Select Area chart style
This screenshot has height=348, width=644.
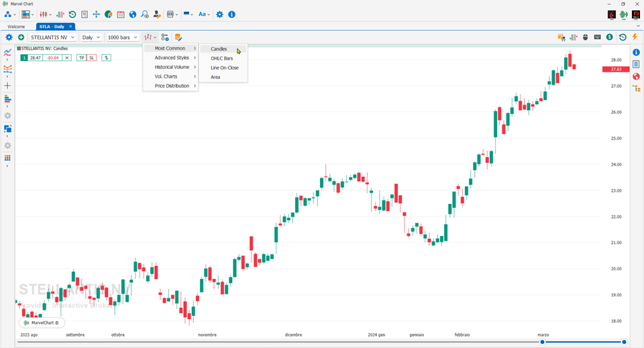[223, 77]
